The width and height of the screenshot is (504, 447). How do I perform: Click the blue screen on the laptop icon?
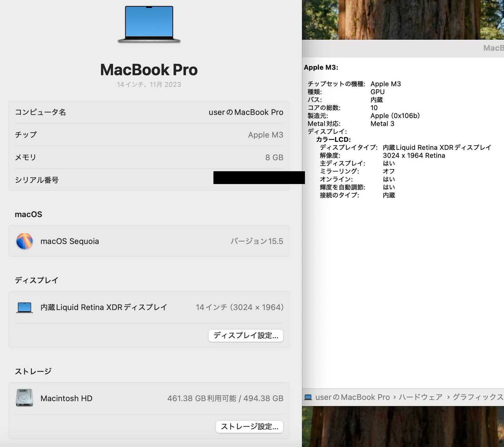pos(149,22)
